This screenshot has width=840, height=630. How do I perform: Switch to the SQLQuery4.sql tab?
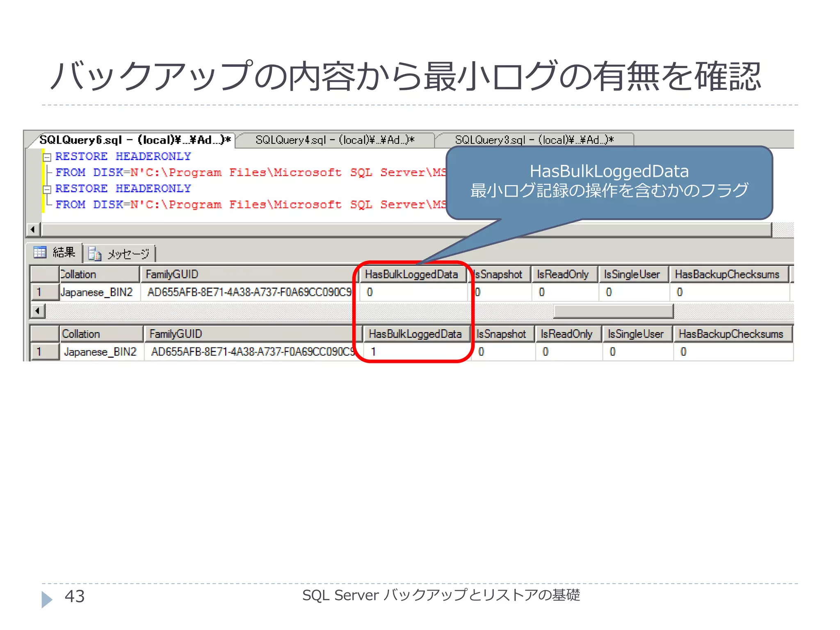coord(335,140)
